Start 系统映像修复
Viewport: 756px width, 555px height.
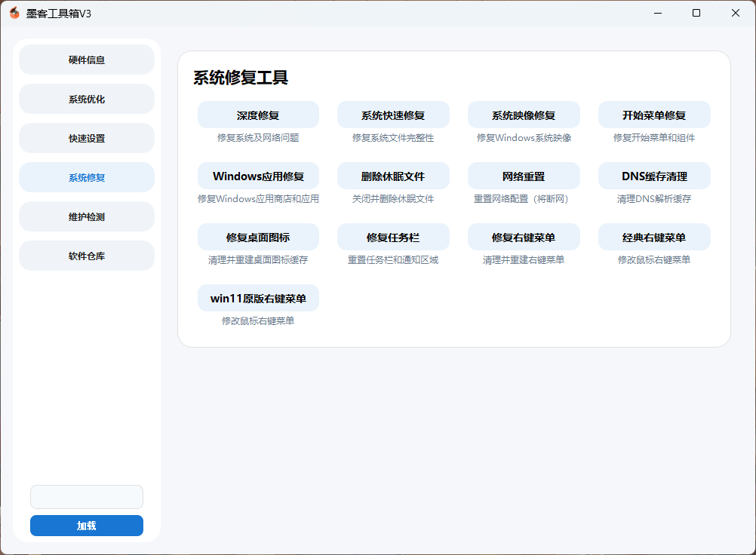coord(524,115)
